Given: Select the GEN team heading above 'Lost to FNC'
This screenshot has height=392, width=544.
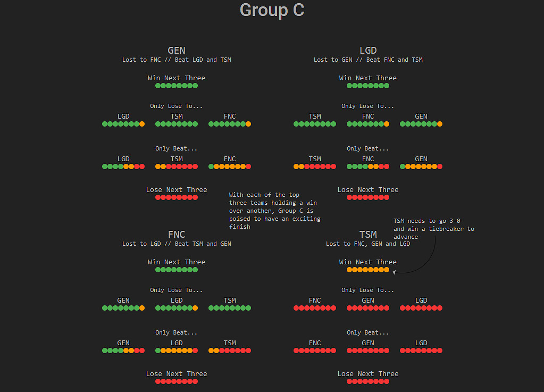Looking at the screenshot, I should pos(177,51).
